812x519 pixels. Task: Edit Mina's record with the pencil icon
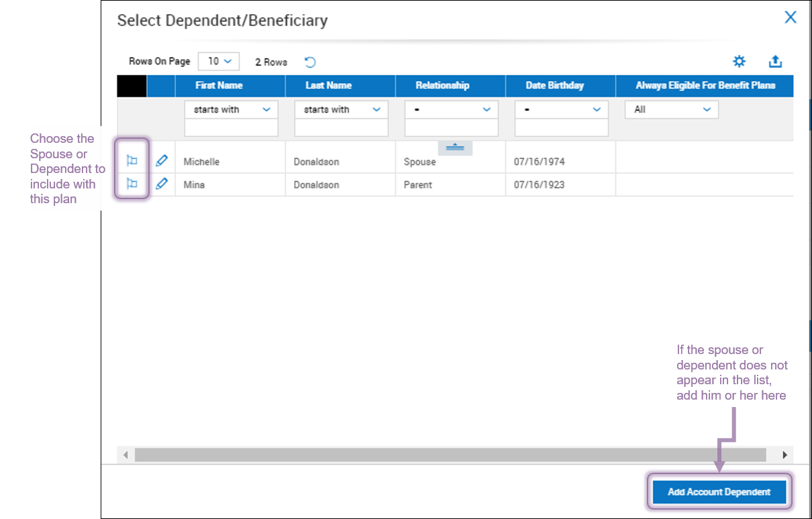161,184
